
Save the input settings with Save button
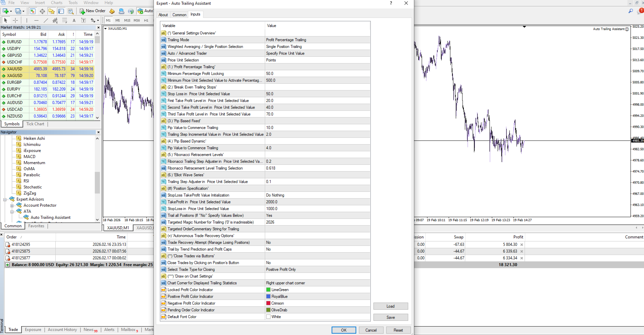pyautogui.click(x=391, y=317)
